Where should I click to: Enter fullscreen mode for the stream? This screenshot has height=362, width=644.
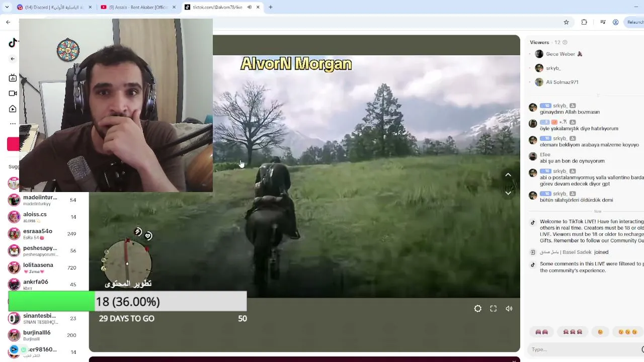[493, 309]
